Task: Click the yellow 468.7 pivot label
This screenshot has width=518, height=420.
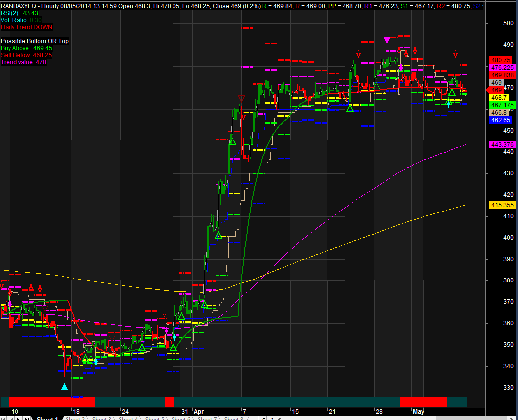Action: tap(499, 98)
